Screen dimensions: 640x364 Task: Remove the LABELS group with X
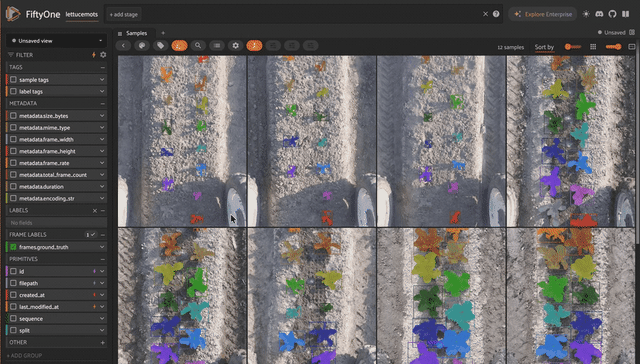pyautogui.click(x=95, y=211)
